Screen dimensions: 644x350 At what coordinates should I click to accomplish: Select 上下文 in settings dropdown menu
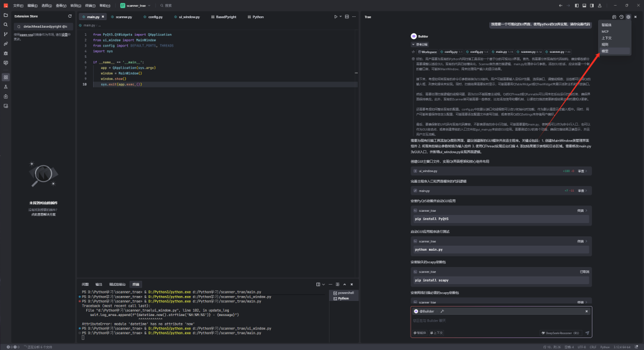coord(614,38)
